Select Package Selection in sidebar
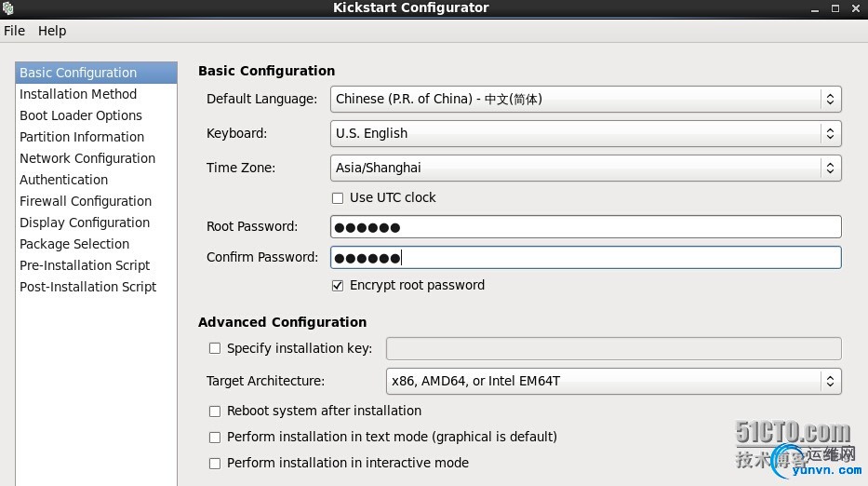 tap(74, 244)
